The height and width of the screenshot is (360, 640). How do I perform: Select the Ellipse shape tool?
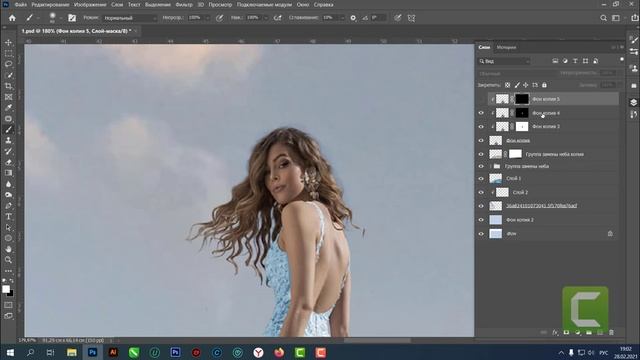pyautogui.click(x=8, y=238)
